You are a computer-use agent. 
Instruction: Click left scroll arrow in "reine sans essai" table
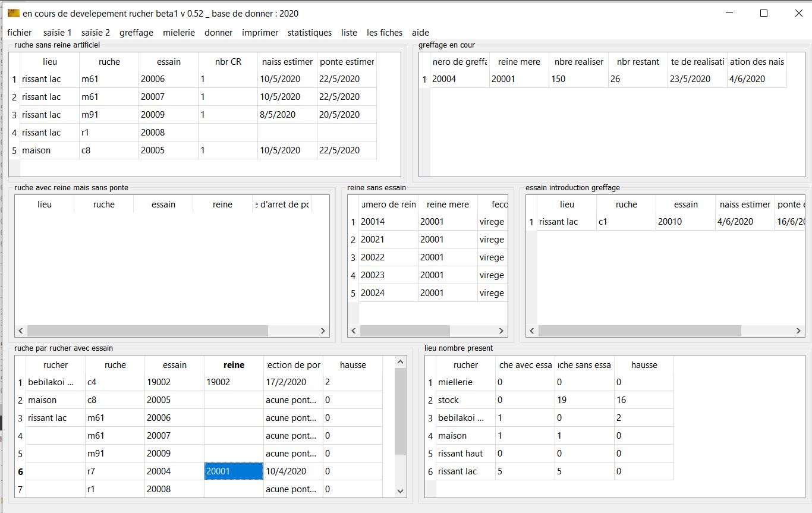pyautogui.click(x=354, y=331)
